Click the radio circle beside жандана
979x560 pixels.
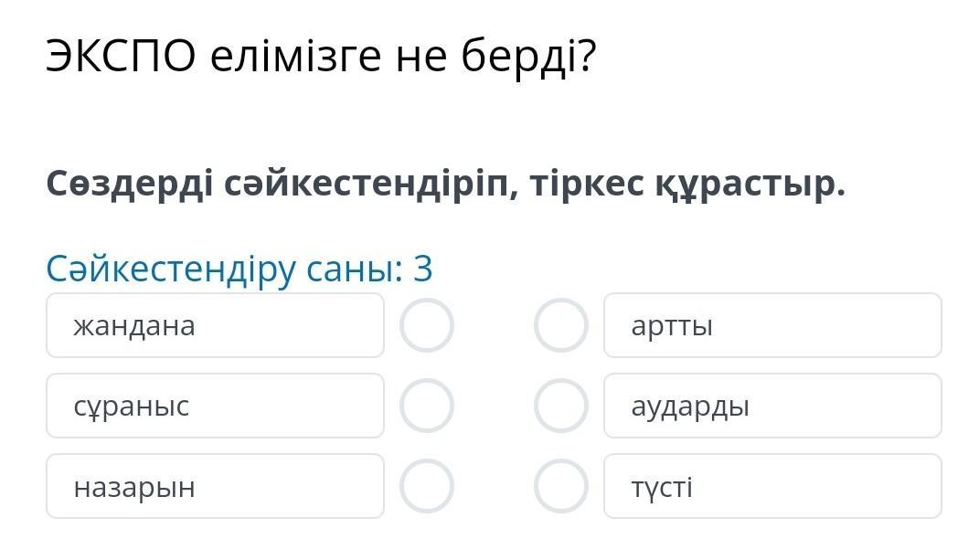pyautogui.click(x=427, y=326)
